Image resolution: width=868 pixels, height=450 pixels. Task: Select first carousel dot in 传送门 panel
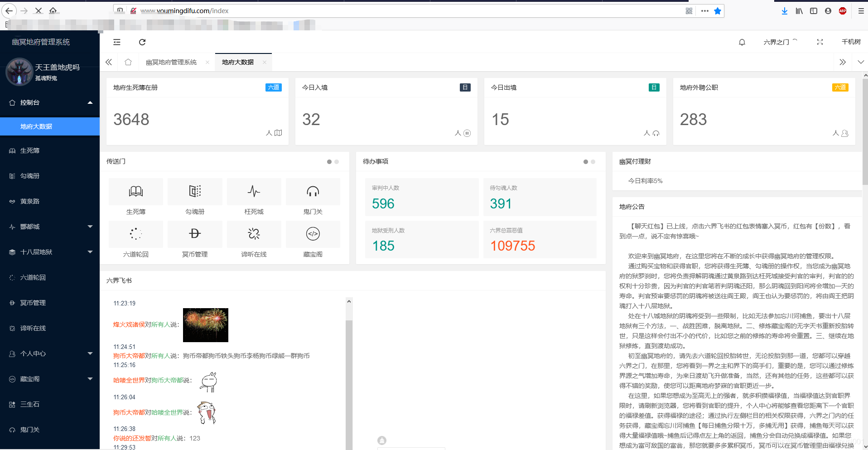[x=329, y=162]
